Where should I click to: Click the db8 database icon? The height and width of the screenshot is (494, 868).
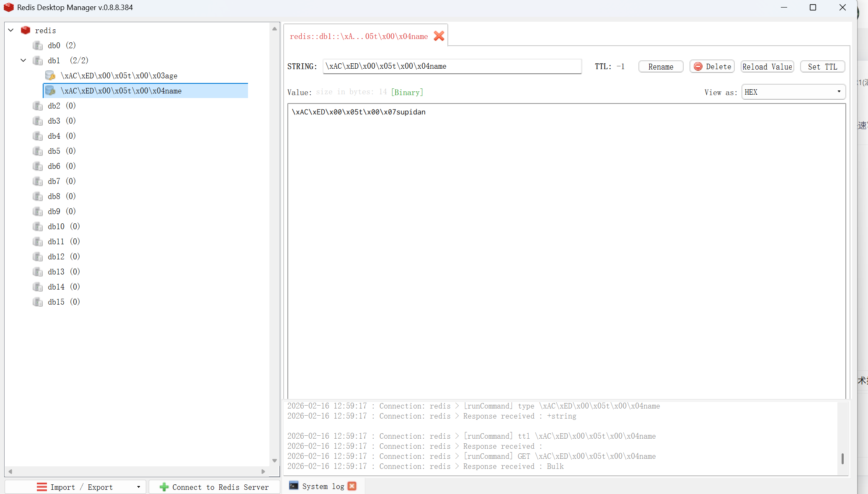point(38,196)
